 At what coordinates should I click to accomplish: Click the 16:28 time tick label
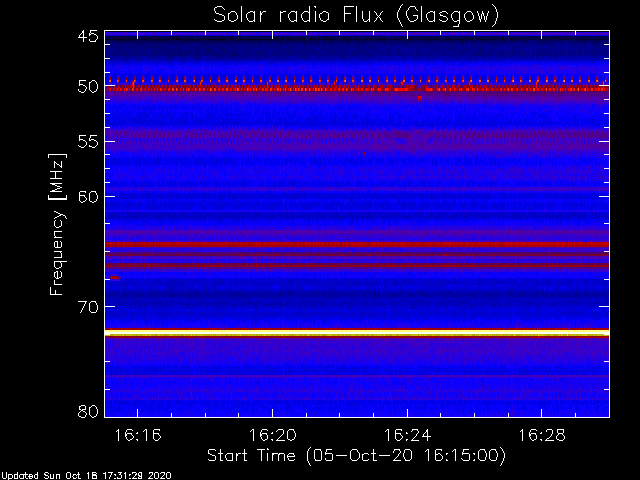[x=542, y=435]
